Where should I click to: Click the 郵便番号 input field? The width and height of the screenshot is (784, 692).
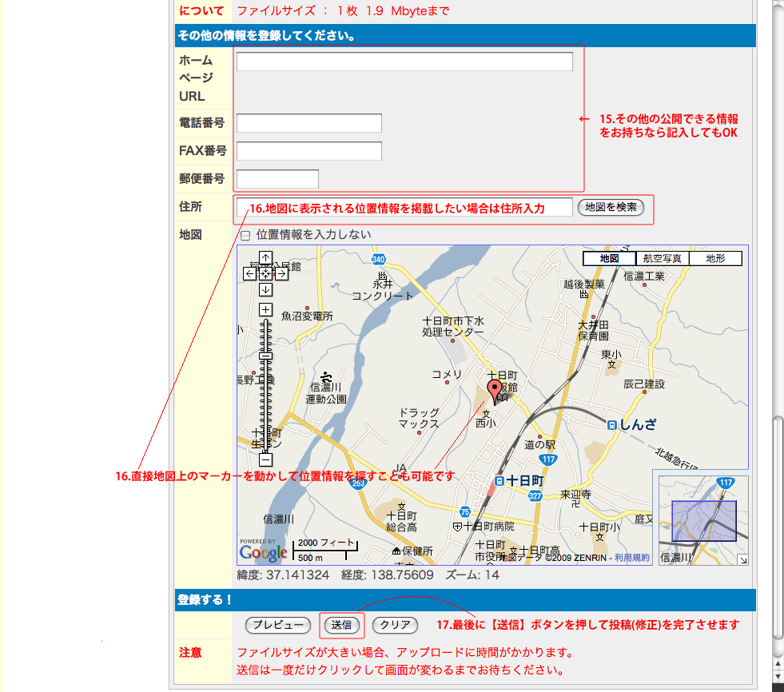click(x=277, y=179)
